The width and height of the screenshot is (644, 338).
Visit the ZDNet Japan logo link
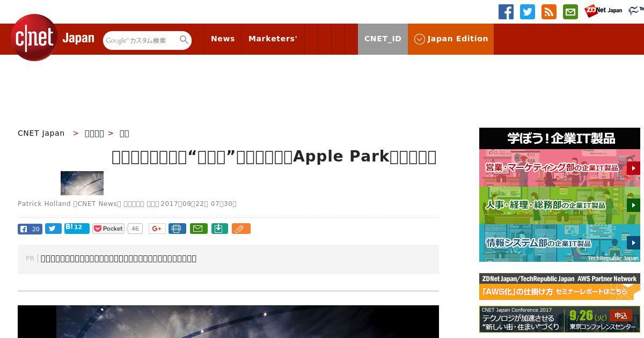pos(603,10)
